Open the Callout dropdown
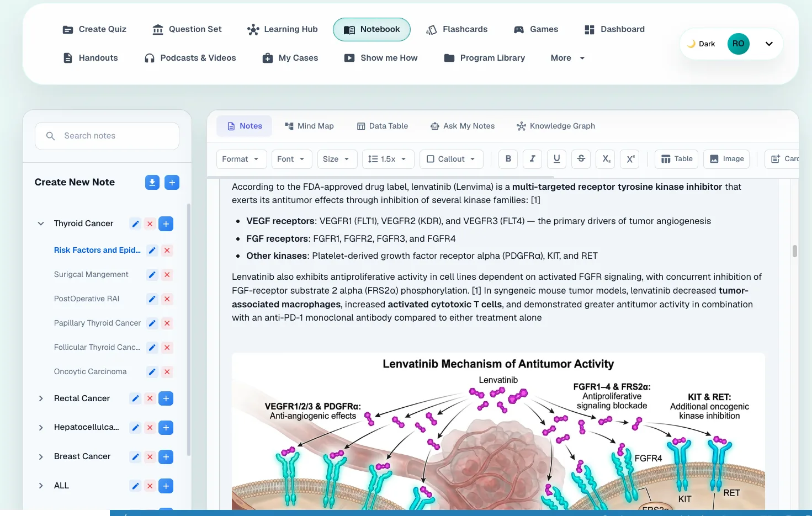Screen dimensions: 812x516 [452, 159]
